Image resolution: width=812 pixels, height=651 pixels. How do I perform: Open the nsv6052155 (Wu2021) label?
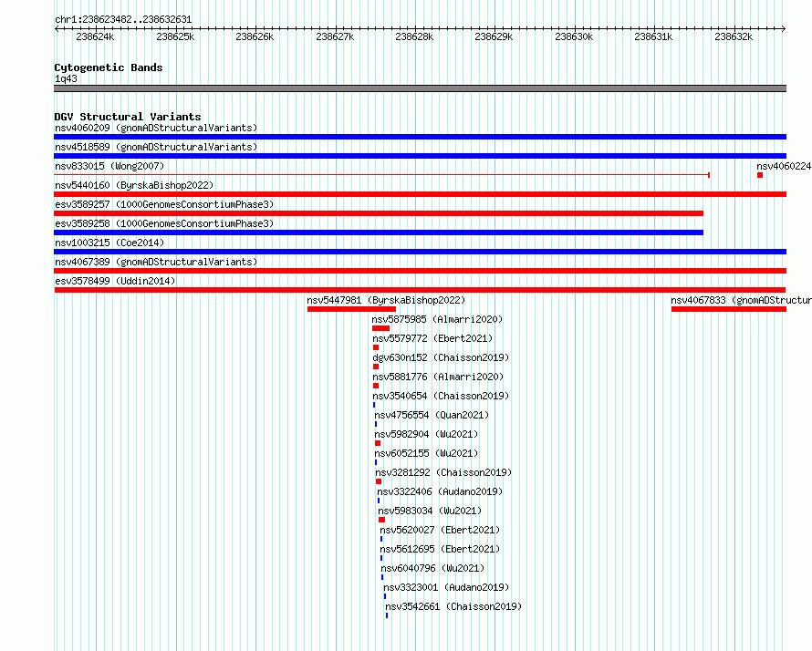(x=426, y=453)
